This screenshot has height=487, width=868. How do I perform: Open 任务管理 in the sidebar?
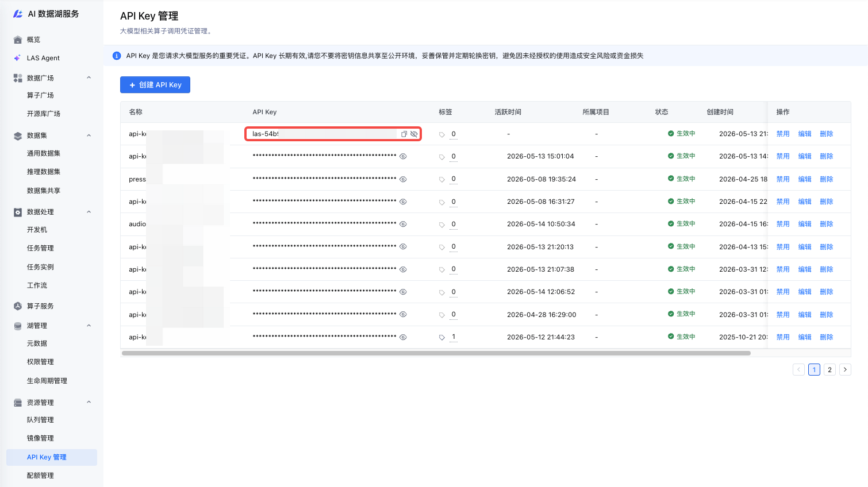point(40,248)
